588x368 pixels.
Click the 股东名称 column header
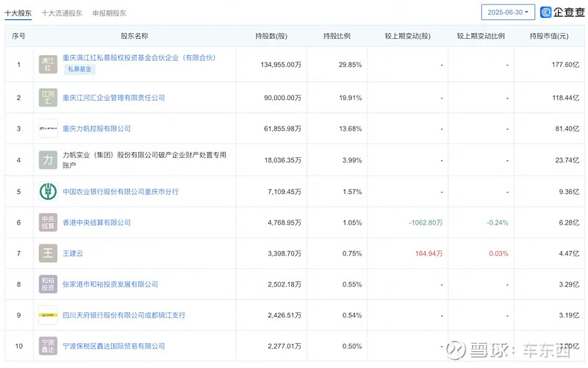(135, 36)
